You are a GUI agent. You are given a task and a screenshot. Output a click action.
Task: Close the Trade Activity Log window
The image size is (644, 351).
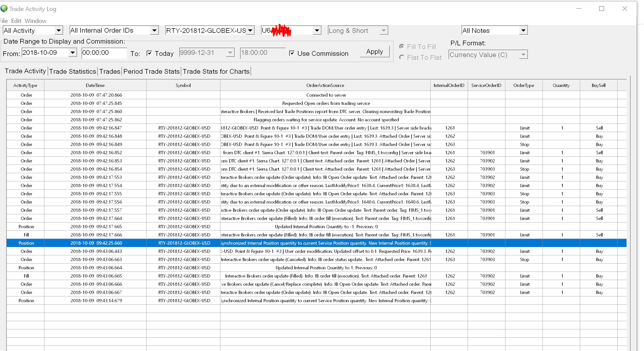click(625, 9)
